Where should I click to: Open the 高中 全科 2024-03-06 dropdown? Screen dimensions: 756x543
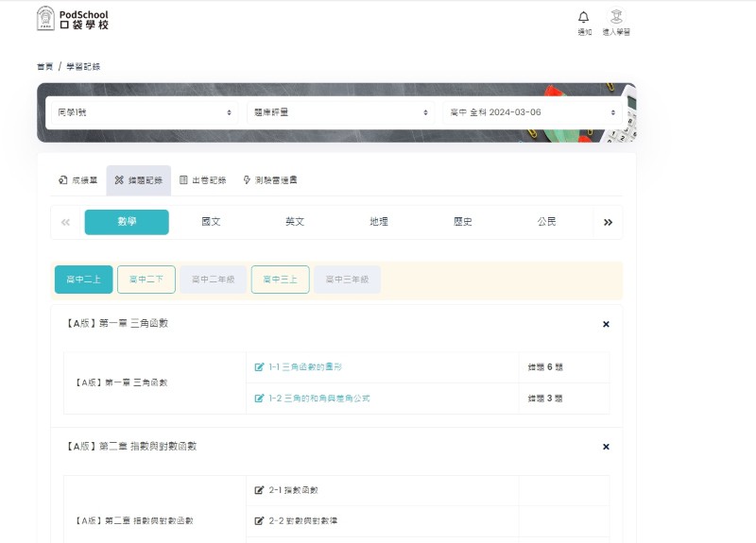point(534,112)
